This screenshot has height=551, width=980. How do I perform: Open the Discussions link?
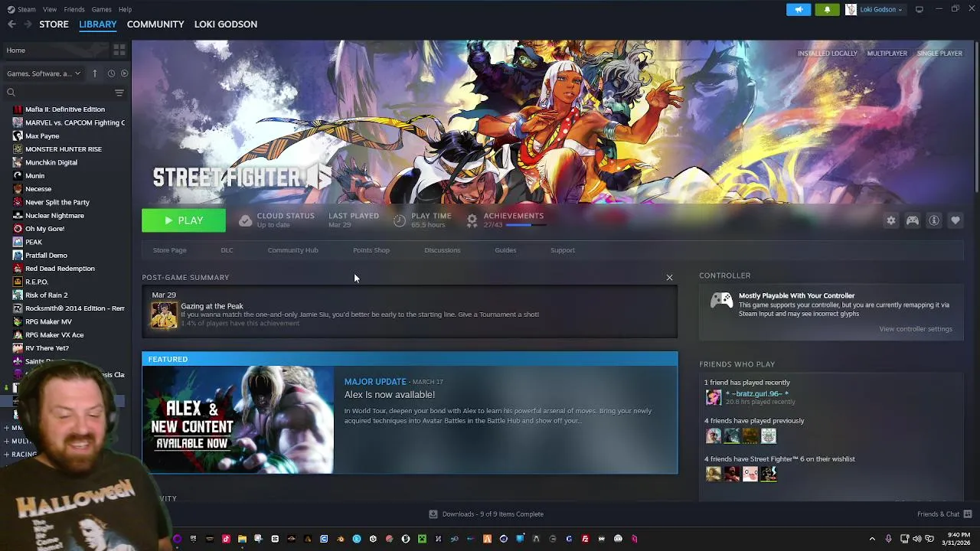[x=443, y=250]
